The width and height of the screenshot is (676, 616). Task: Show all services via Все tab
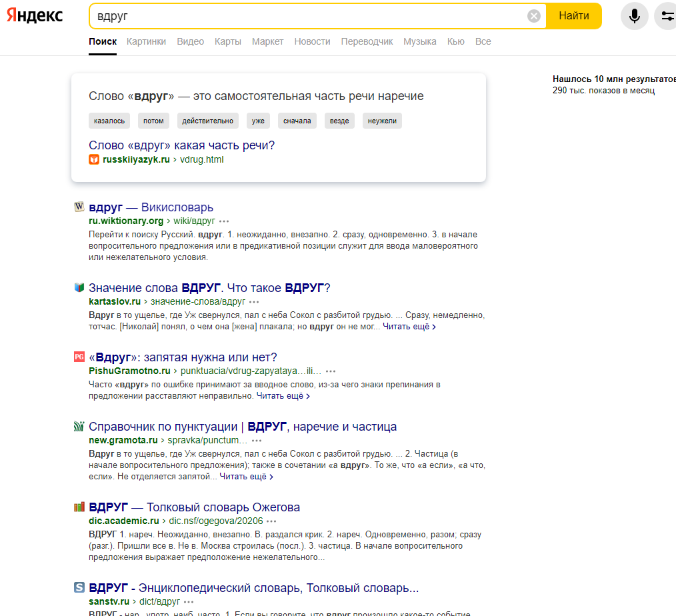click(x=483, y=42)
